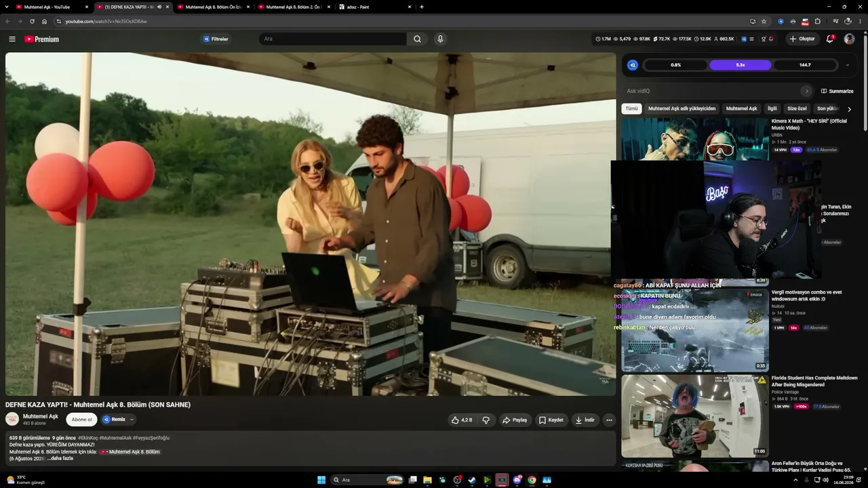The width and height of the screenshot is (868, 488).
Task: Go to YouTube Premium home logo
Action: 42,39
